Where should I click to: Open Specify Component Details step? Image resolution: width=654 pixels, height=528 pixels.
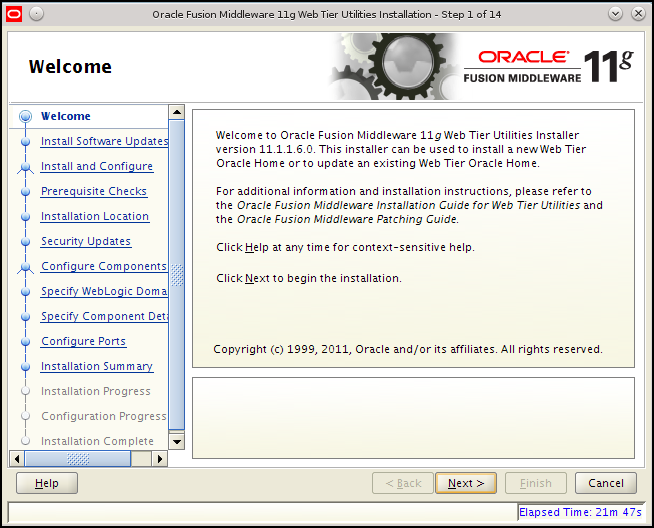coord(104,317)
